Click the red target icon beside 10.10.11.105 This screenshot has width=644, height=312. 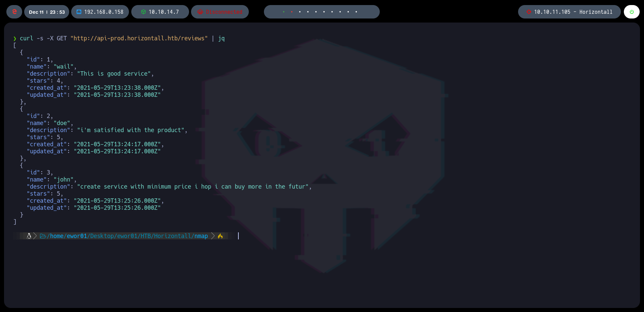click(x=529, y=12)
